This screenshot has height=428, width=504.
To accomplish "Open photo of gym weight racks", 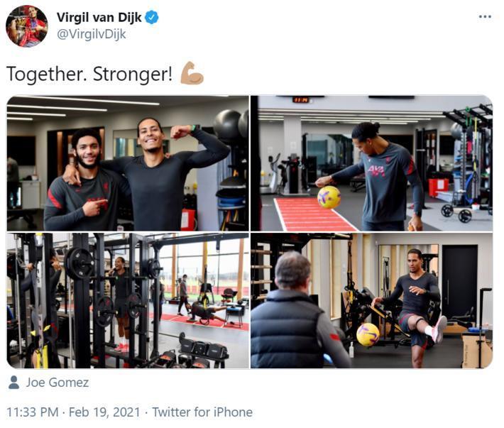I will click(128, 300).
